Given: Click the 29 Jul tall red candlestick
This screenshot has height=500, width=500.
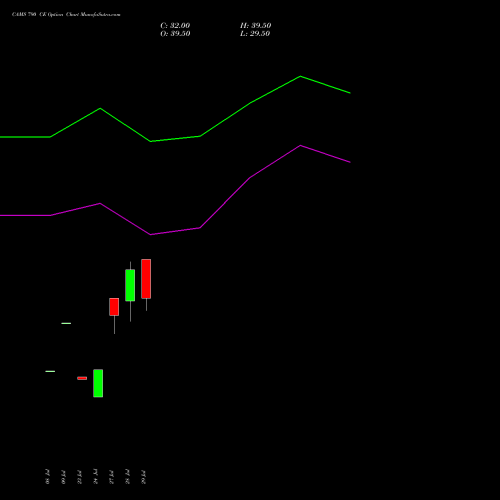Looking at the screenshot, I should tap(146, 279).
